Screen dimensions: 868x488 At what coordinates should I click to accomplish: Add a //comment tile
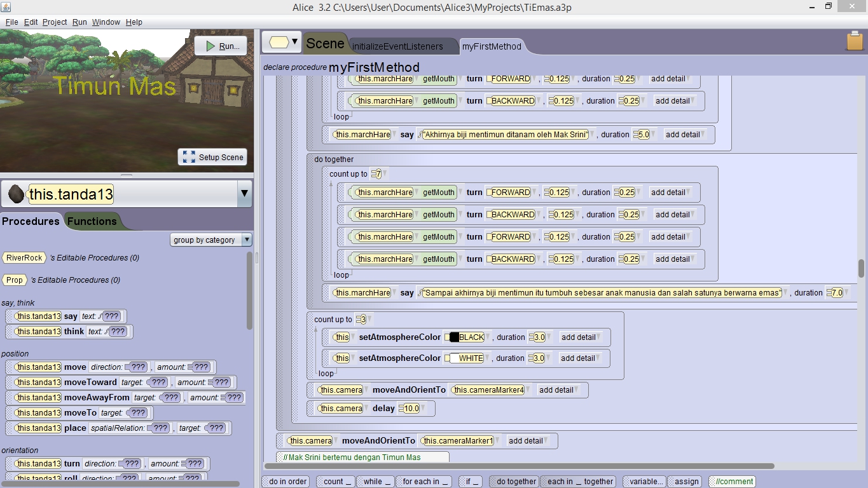pyautogui.click(x=732, y=481)
